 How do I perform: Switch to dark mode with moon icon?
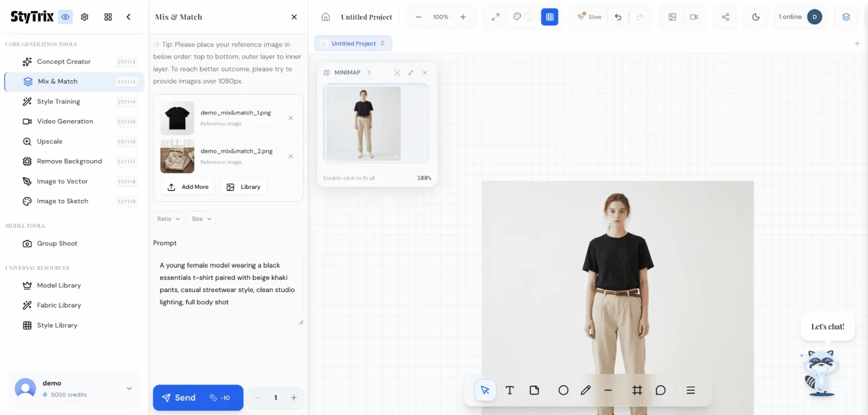click(x=756, y=17)
